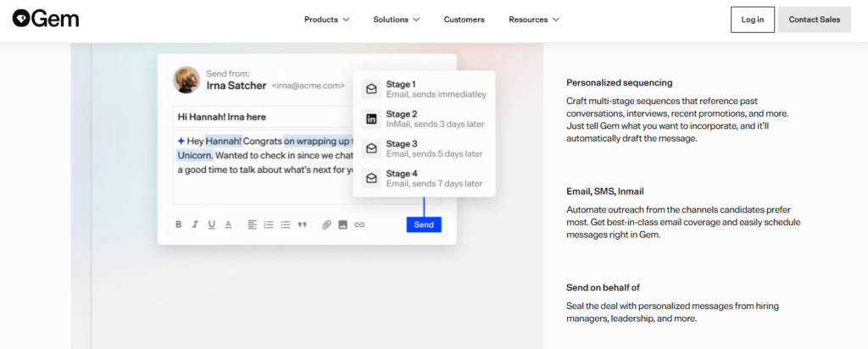Click the 'Send on behalf of' heading
Screen dimensions: 868x349
tap(604, 288)
